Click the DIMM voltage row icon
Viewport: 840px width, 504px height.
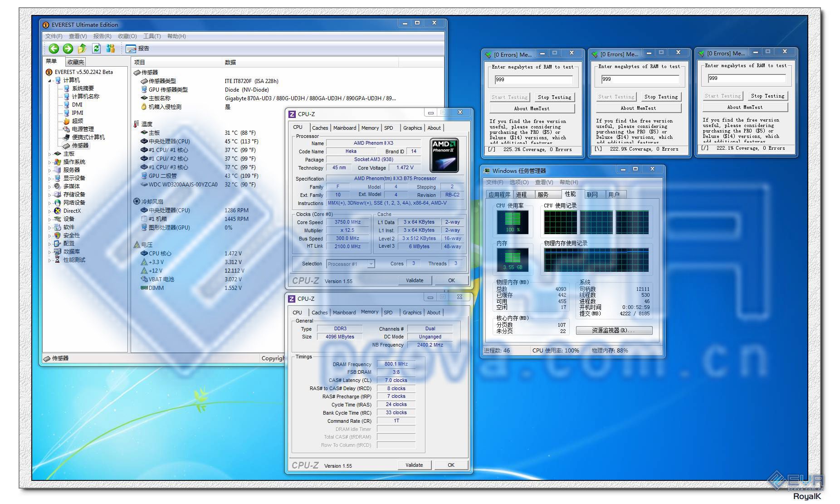pyautogui.click(x=144, y=288)
